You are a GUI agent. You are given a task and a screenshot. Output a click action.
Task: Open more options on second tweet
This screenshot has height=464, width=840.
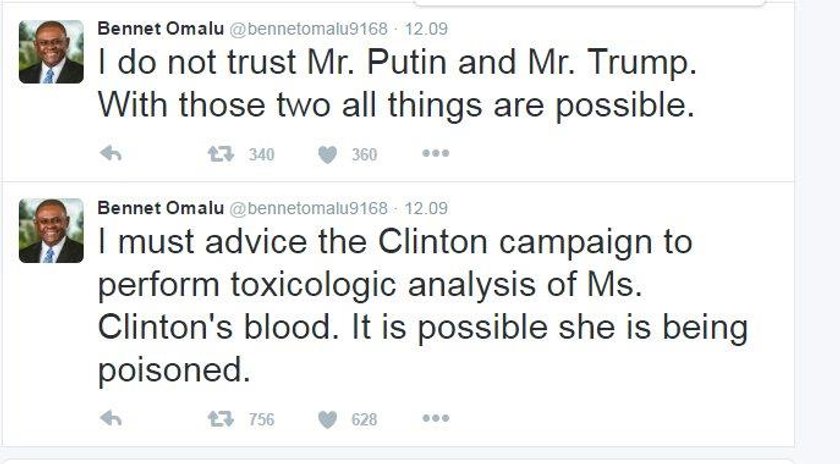[436, 418]
